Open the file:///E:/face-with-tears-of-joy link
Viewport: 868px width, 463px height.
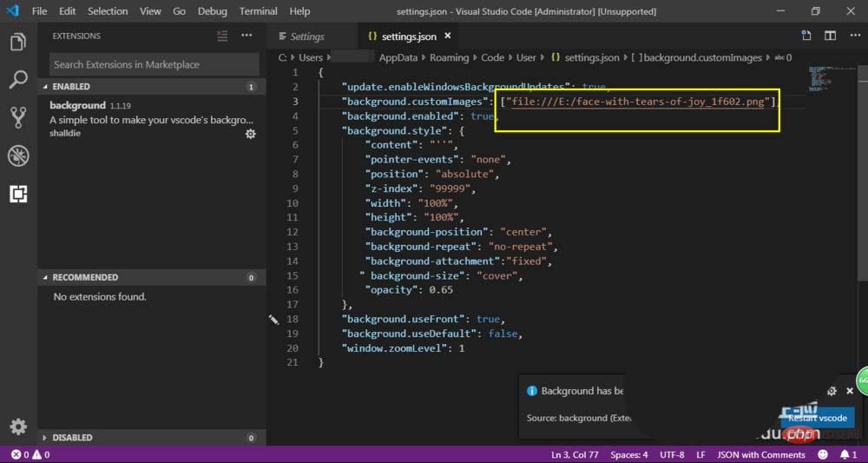[x=638, y=102]
